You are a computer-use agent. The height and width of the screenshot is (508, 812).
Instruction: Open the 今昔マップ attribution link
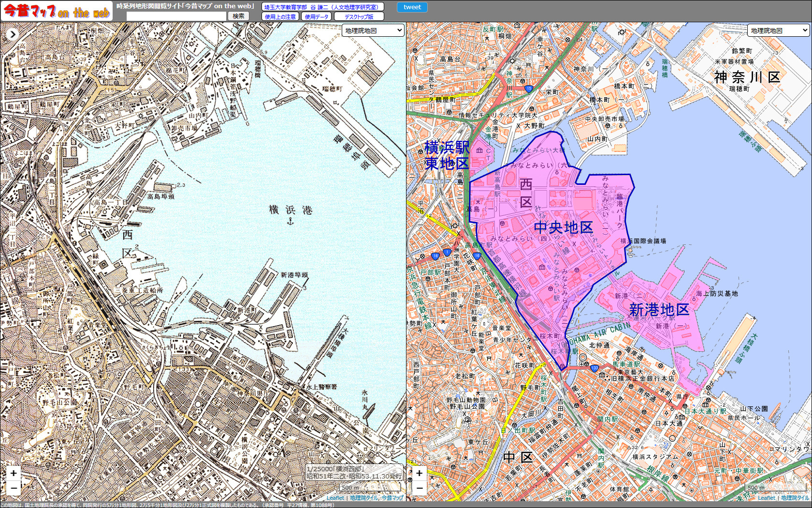[x=392, y=498]
